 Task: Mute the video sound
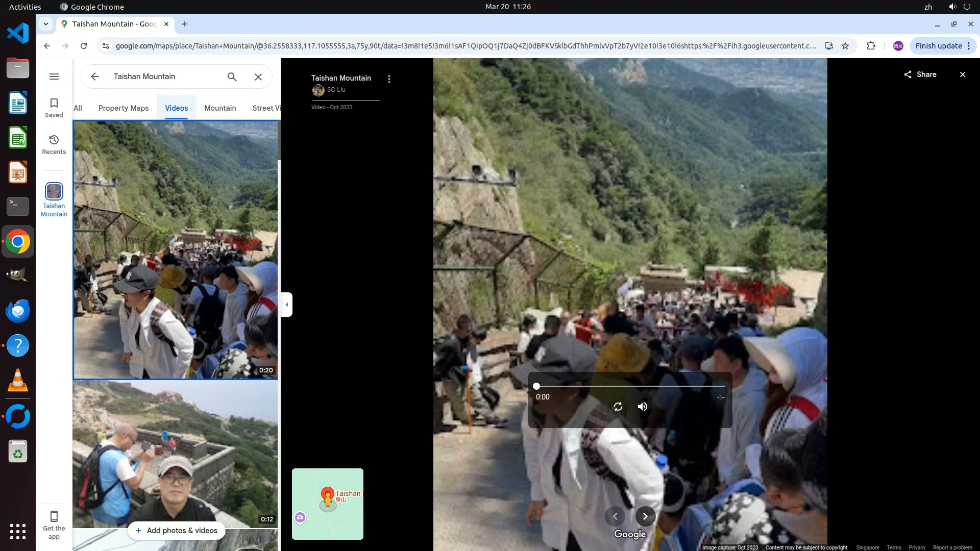(643, 407)
